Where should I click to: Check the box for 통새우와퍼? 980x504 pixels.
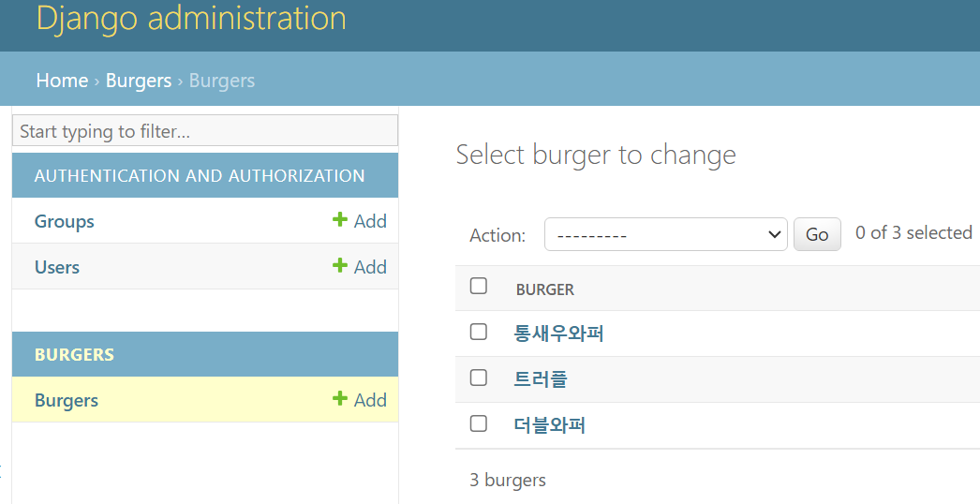(479, 332)
